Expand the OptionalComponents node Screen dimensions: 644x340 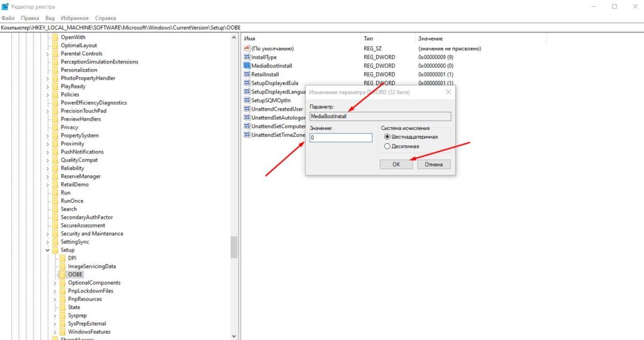(x=55, y=283)
